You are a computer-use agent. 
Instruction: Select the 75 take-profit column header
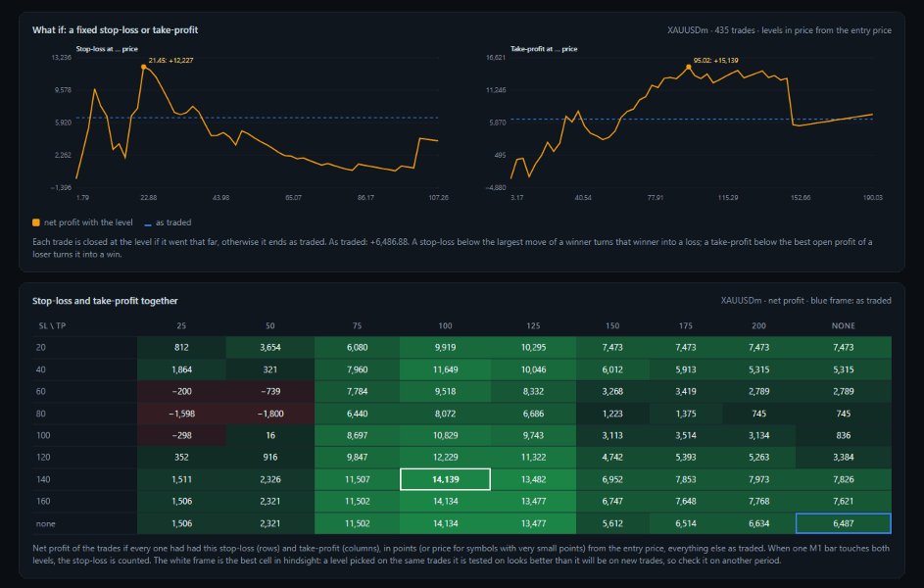(x=357, y=325)
